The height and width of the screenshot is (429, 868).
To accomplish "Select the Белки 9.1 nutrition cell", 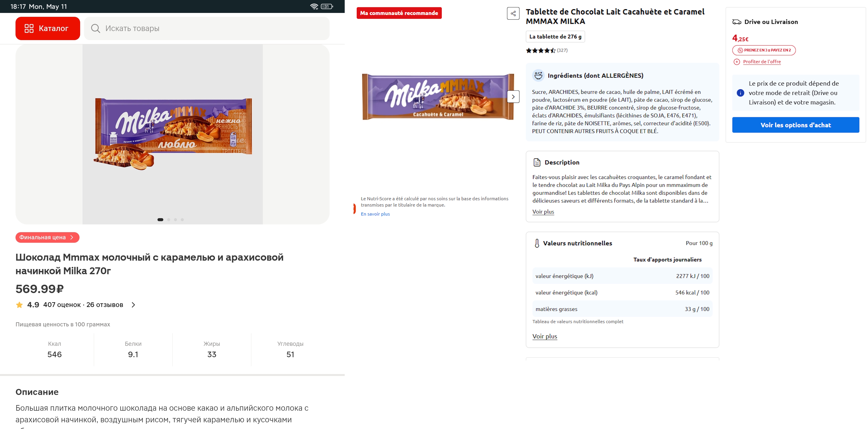I will (133, 350).
